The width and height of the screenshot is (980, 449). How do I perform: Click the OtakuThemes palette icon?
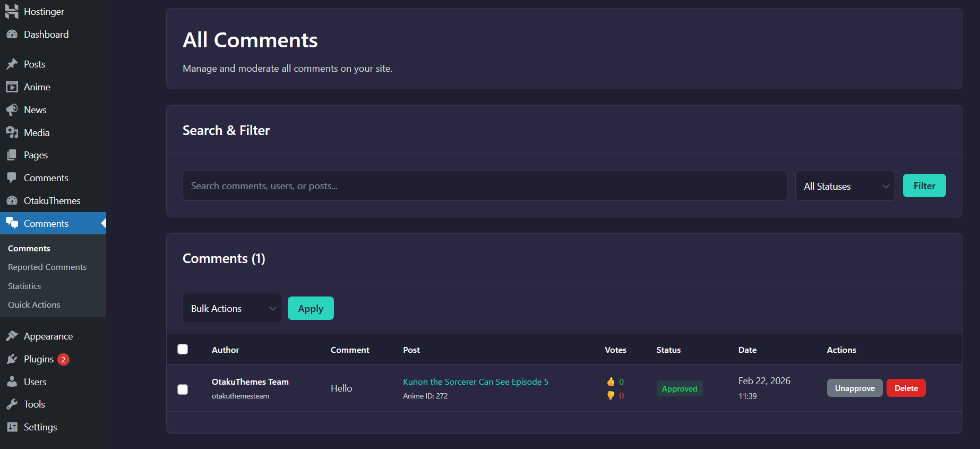(12, 201)
